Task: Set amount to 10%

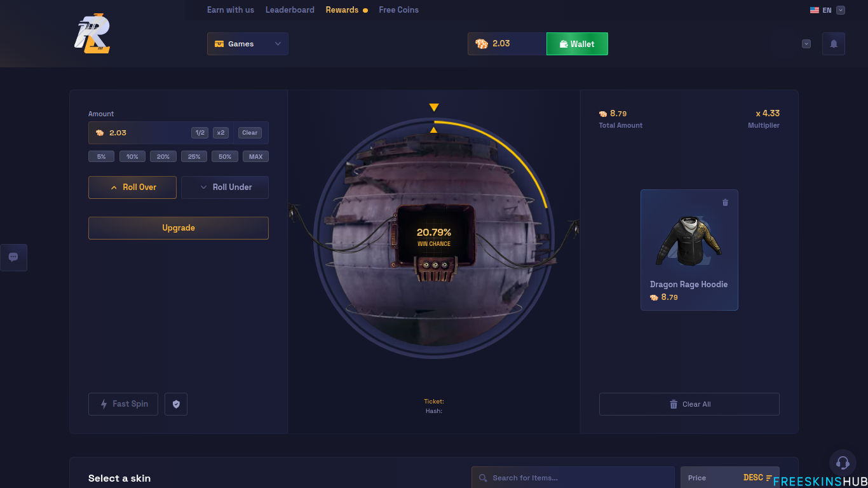Action: [x=132, y=156]
